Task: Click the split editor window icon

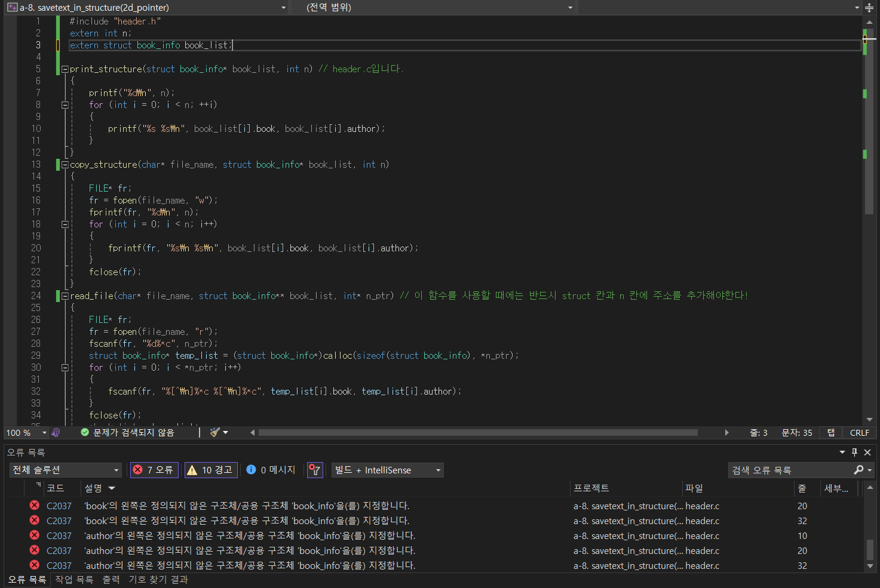Action: 869,8
